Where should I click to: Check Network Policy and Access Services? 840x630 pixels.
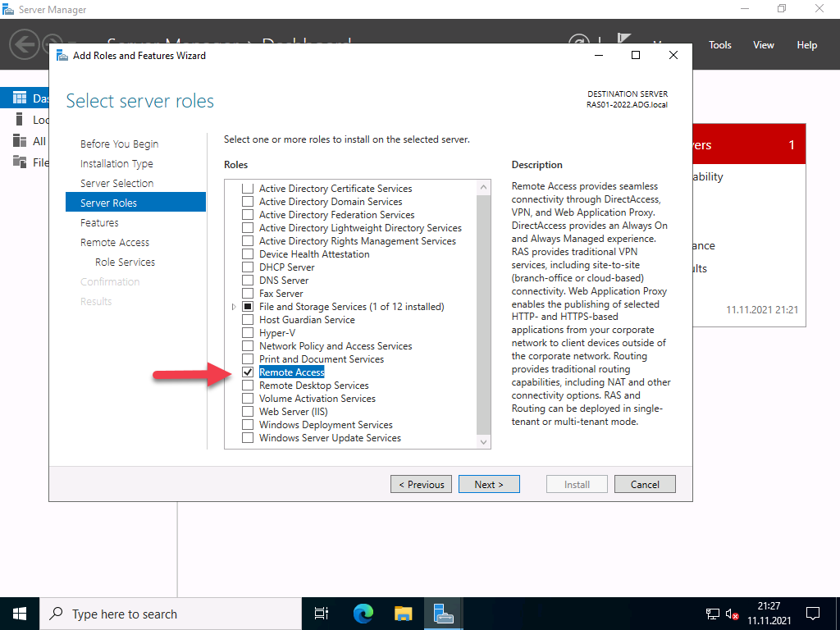coord(248,345)
